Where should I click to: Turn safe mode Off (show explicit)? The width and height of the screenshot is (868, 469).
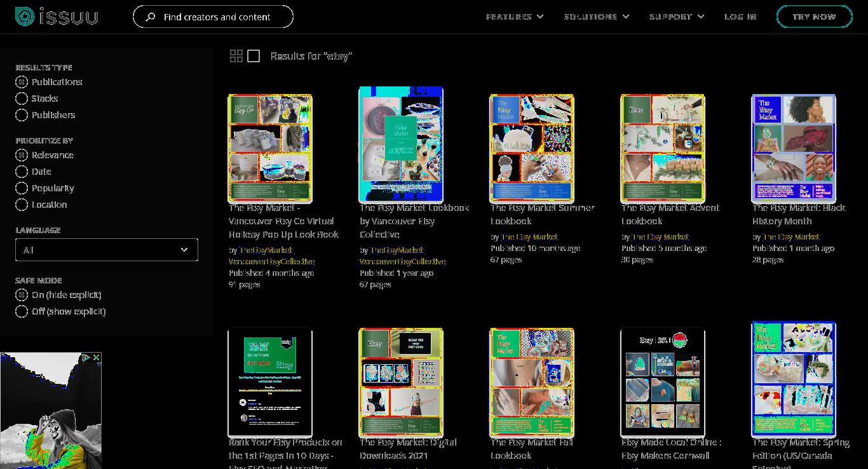(22, 311)
